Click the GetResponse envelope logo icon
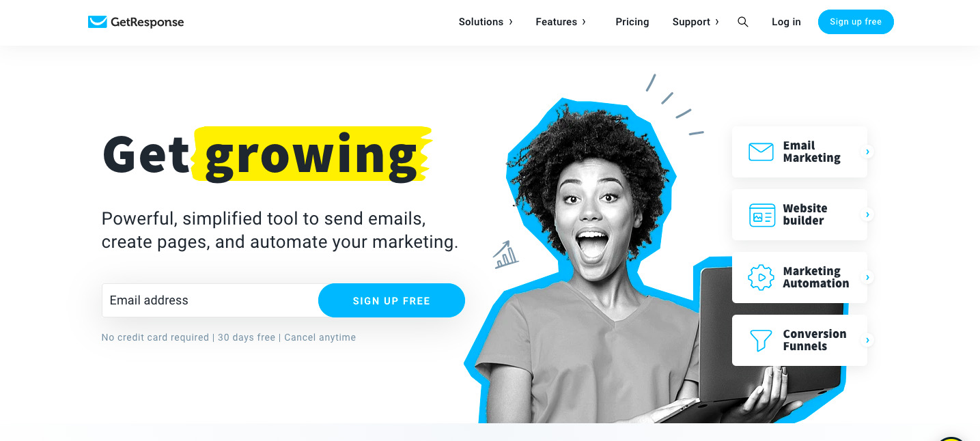This screenshot has height=441, width=980. [98, 22]
